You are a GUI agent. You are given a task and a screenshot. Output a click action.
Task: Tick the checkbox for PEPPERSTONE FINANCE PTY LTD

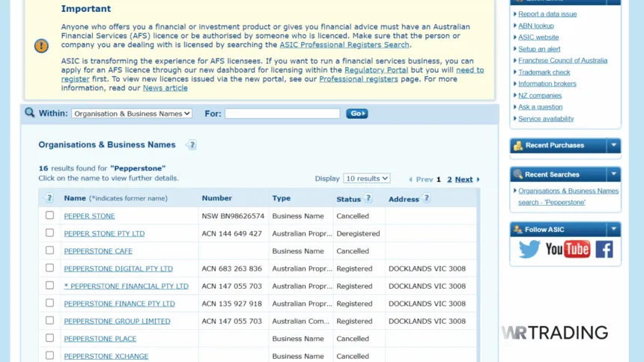49,303
